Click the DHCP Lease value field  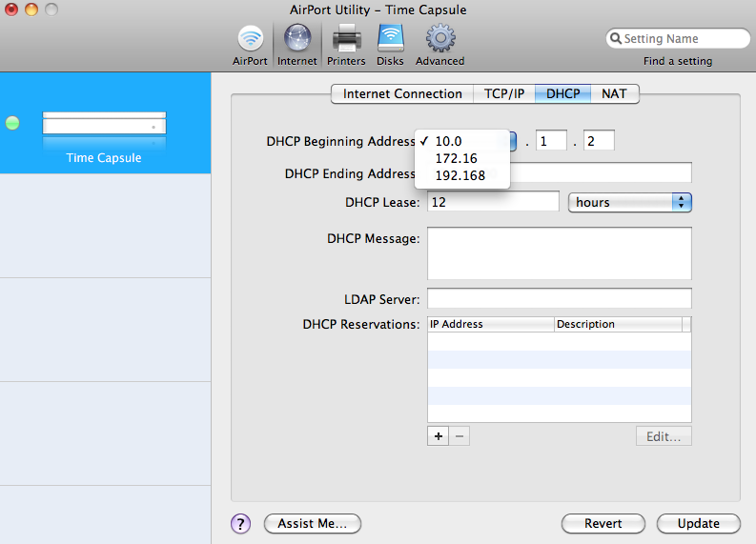[x=493, y=201]
